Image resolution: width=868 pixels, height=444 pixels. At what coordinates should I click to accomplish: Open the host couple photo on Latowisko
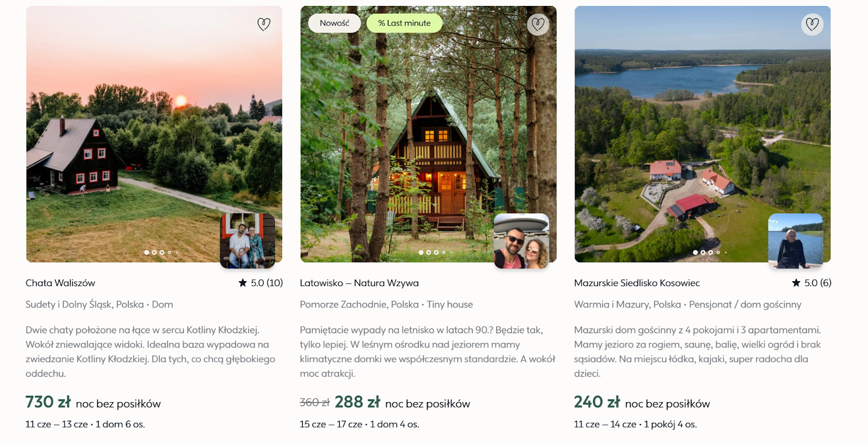(521, 241)
